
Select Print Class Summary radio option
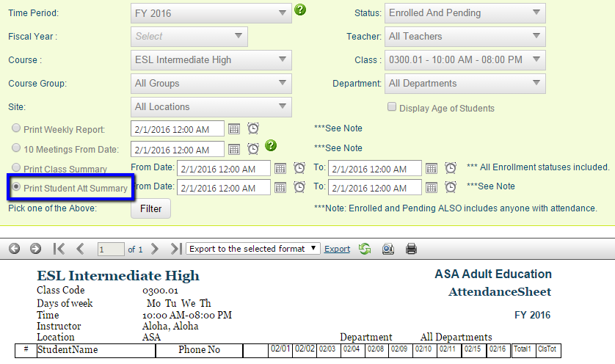click(x=16, y=169)
